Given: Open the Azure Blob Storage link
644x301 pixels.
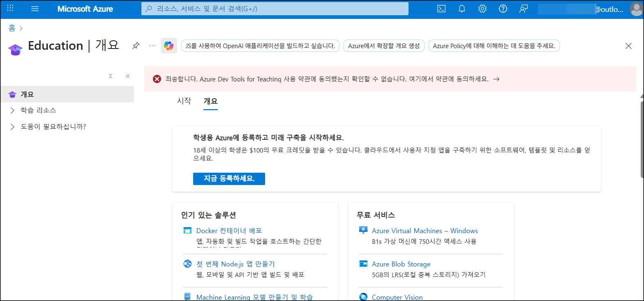Looking at the screenshot, I should point(401,264).
